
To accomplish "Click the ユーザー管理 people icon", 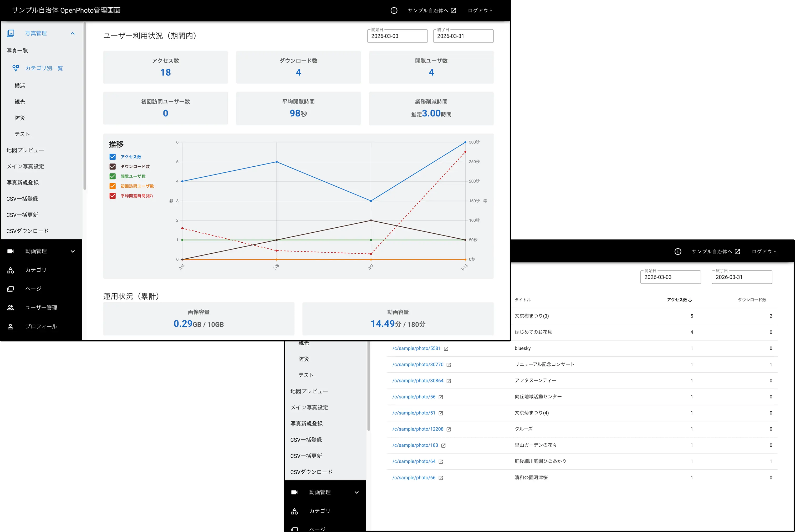I will tap(11, 308).
